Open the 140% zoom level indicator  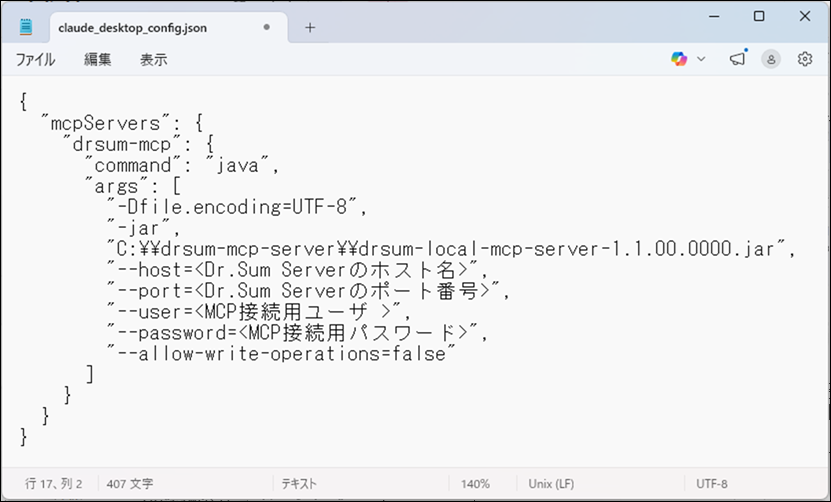(x=475, y=483)
